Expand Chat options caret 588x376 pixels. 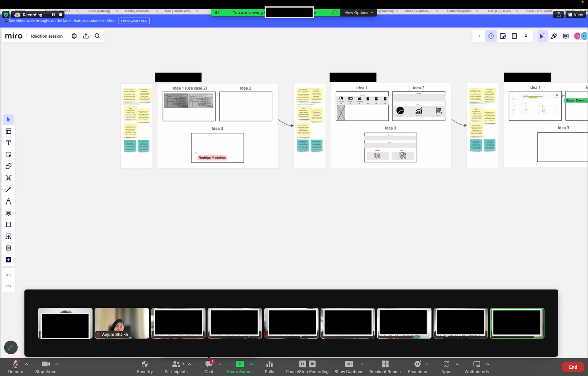tap(220, 364)
